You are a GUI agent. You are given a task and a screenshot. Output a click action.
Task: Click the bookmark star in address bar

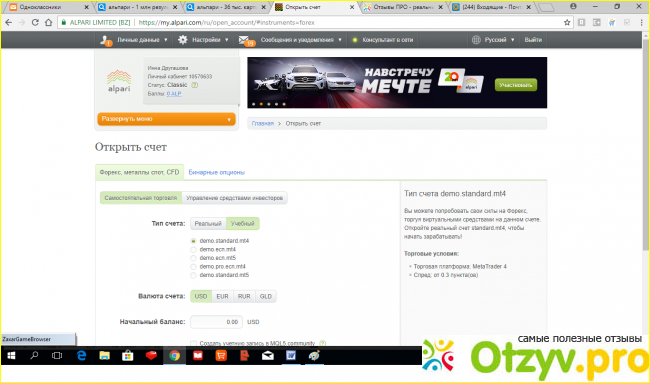click(x=567, y=23)
